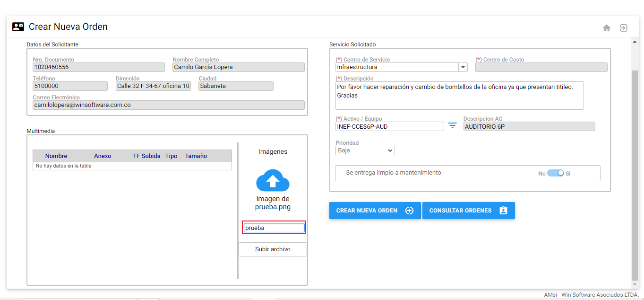Click the No hay datos en la tabla row
Screen dimensions: 644x300
pos(132,166)
